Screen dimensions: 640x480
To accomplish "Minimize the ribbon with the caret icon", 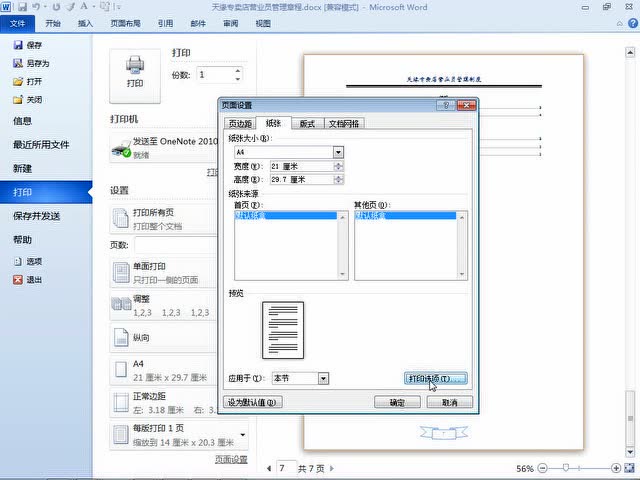I will [620, 24].
